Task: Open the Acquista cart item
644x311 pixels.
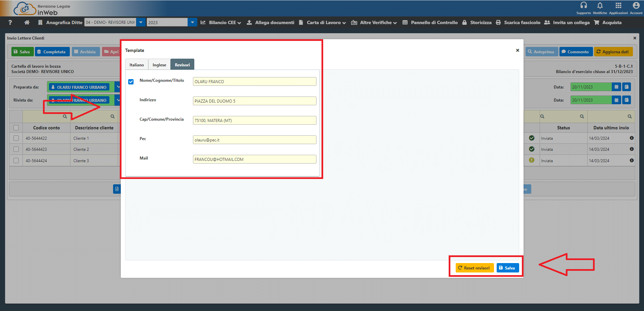Action: pos(608,22)
